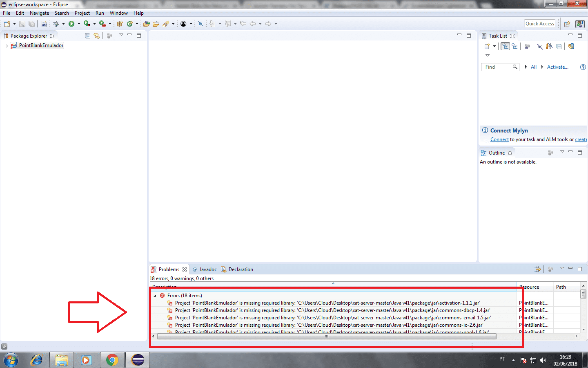The height and width of the screenshot is (368, 588).
Task: Toggle Skip All Breakpoints in toolbar
Action: coord(200,24)
